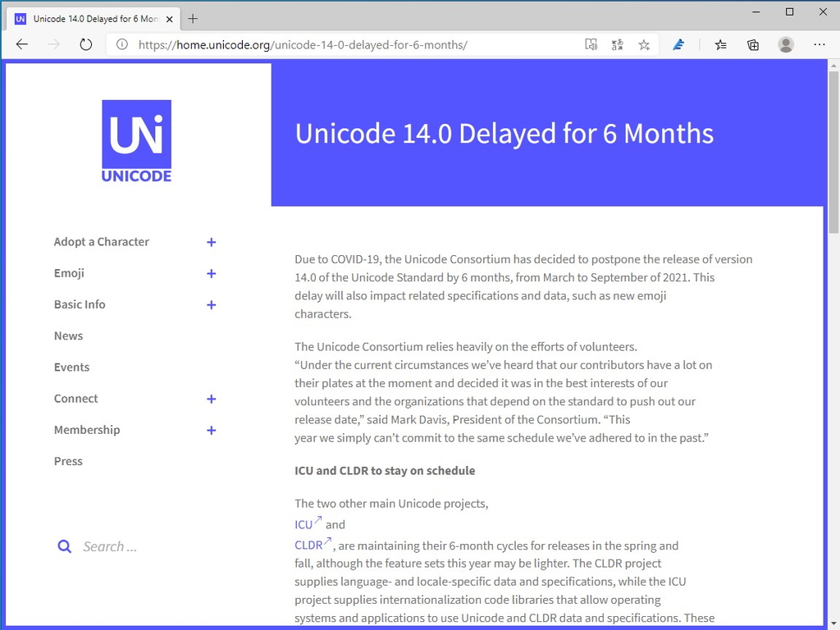Expand the Membership submenu plus sign

(x=211, y=430)
